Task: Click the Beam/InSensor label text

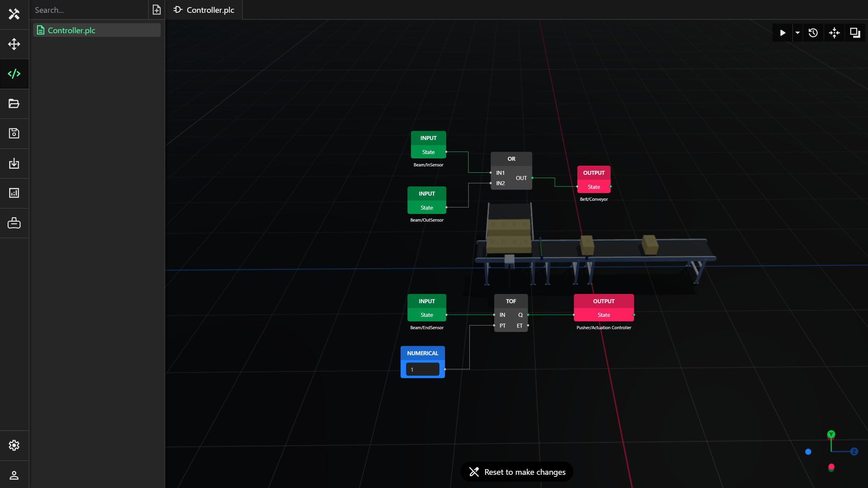Action: 428,165
